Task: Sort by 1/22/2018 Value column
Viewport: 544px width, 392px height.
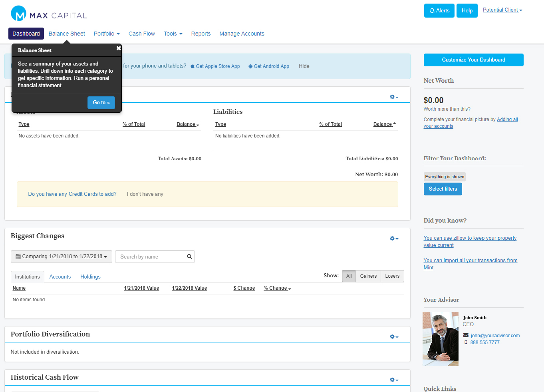Action: (x=189, y=288)
